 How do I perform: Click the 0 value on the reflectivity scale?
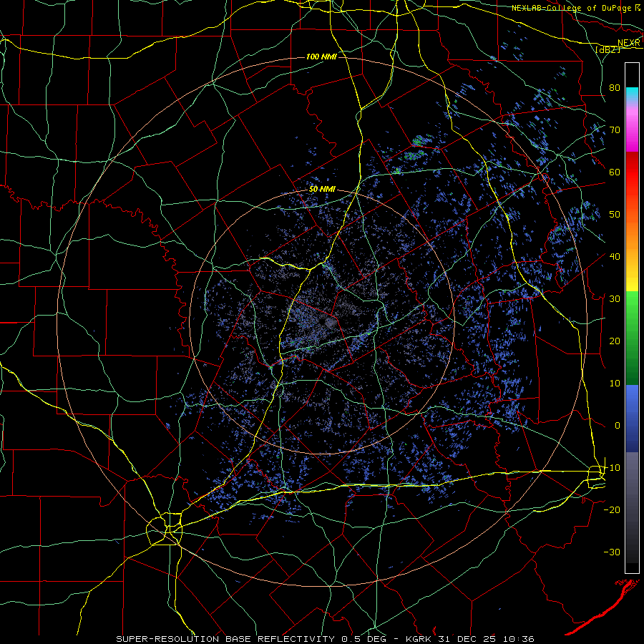tap(618, 426)
